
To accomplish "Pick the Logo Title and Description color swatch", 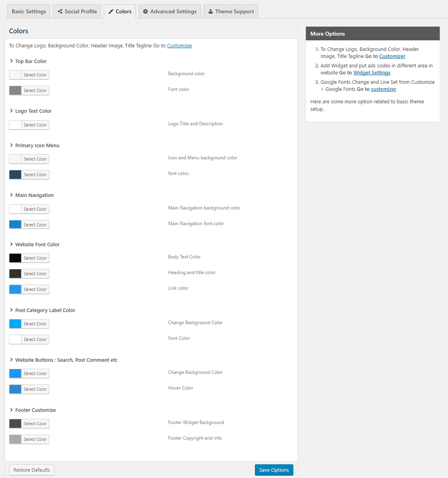I will tap(15, 125).
